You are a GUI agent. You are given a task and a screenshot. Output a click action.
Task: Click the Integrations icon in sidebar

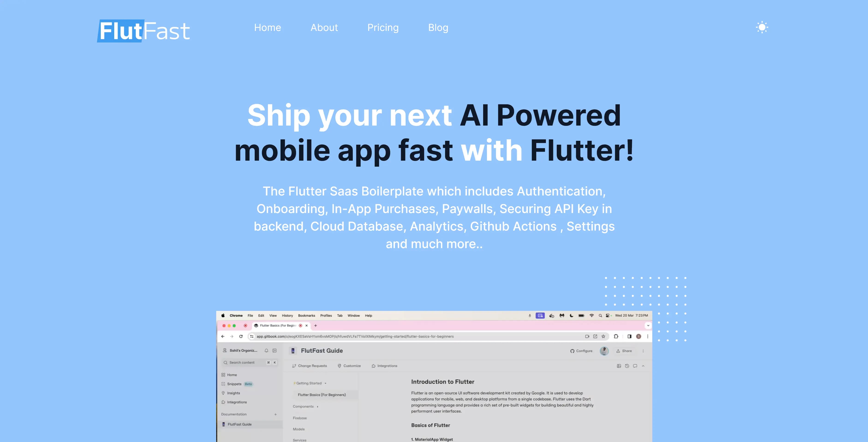(223, 402)
